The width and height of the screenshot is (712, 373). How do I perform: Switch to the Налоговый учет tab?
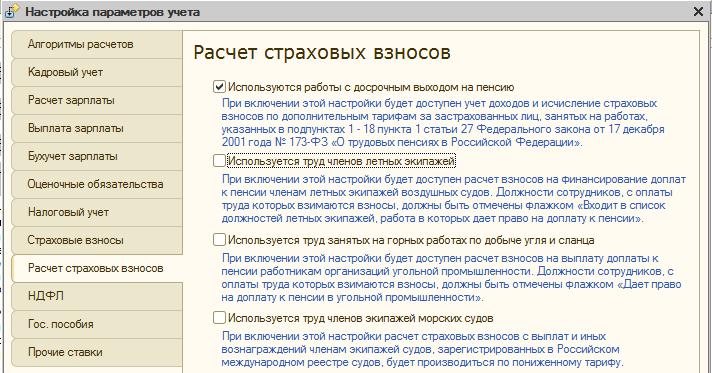tap(97, 212)
